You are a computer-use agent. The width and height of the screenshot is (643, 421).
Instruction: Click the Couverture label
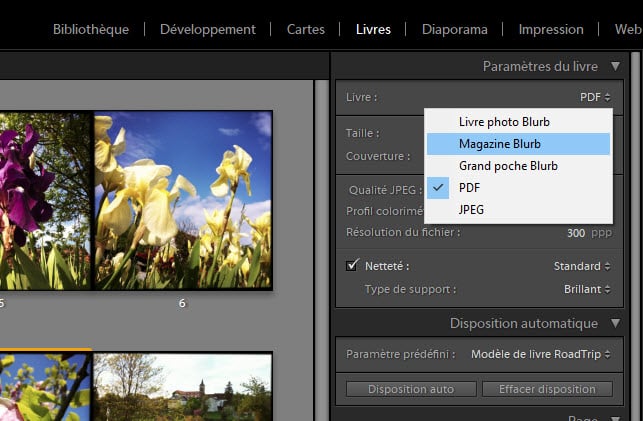pyautogui.click(x=378, y=156)
